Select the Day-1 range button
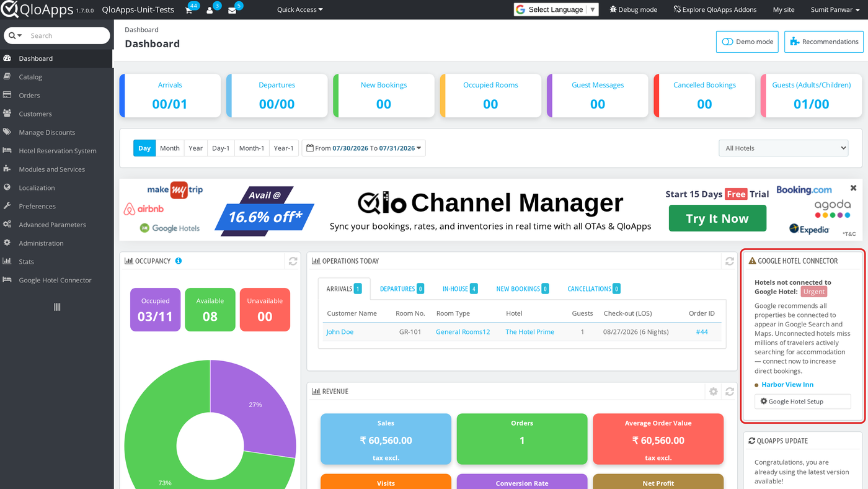This screenshot has width=868, height=489. tap(221, 148)
